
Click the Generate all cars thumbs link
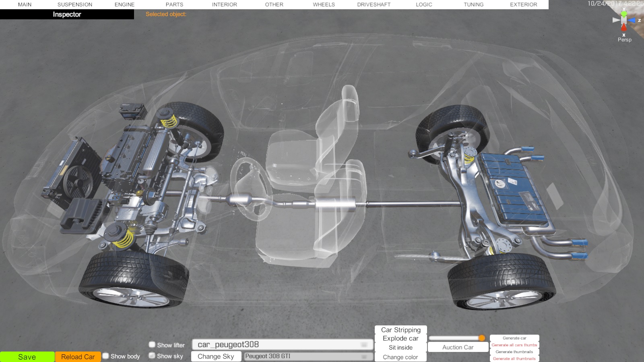tap(514, 345)
